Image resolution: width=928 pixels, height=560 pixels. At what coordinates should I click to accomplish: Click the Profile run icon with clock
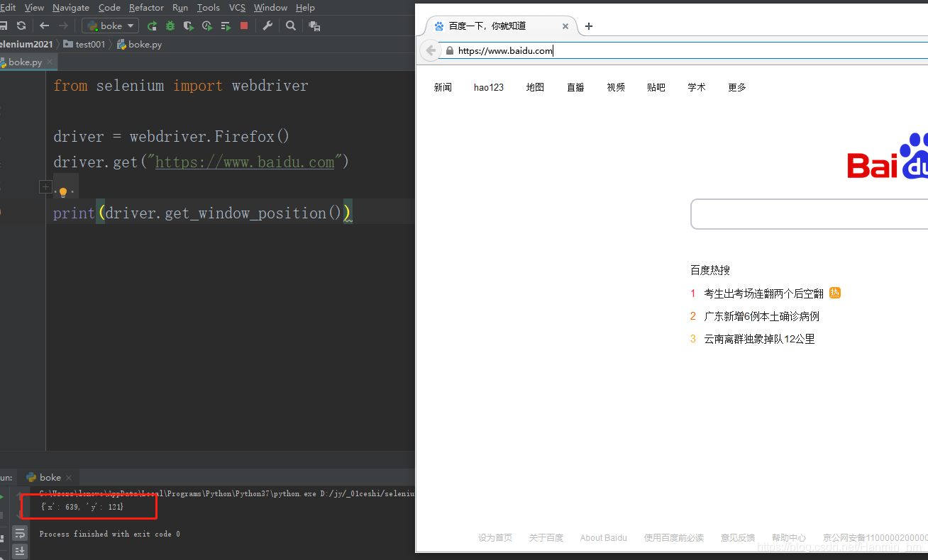207,26
